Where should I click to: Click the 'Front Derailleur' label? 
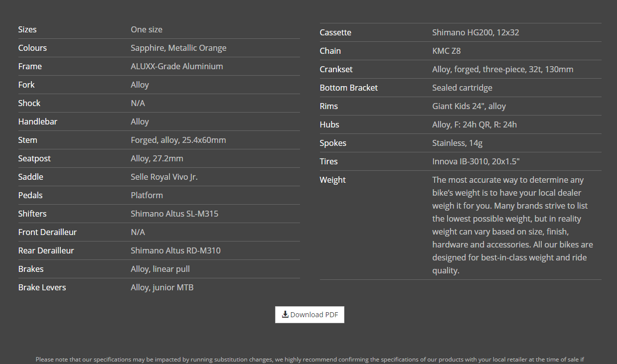[x=48, y=232]
